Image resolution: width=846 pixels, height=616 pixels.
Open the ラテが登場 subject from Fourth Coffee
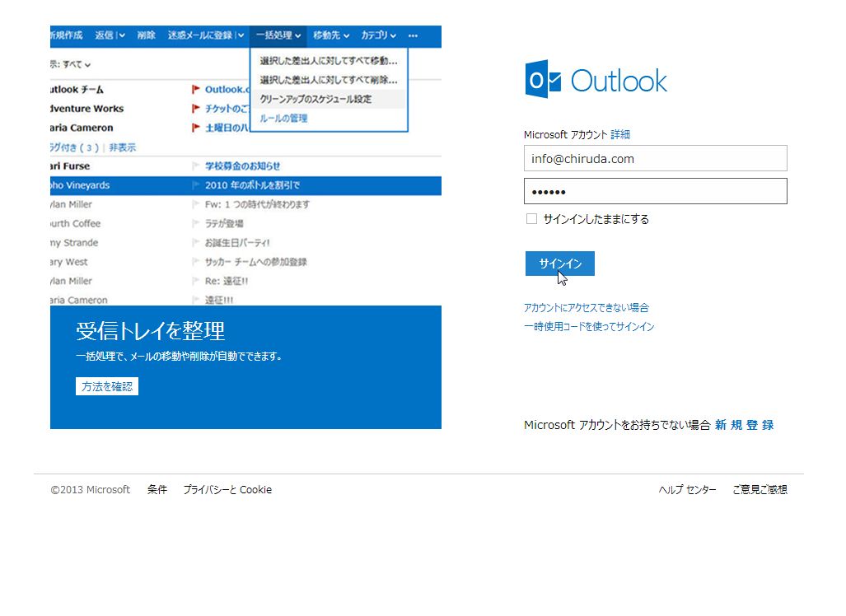pos(224,224)
